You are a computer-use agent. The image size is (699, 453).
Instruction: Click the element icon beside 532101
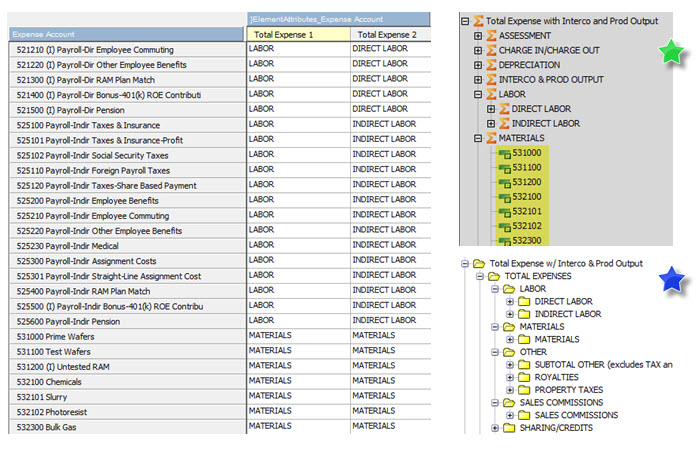(505, 212)
